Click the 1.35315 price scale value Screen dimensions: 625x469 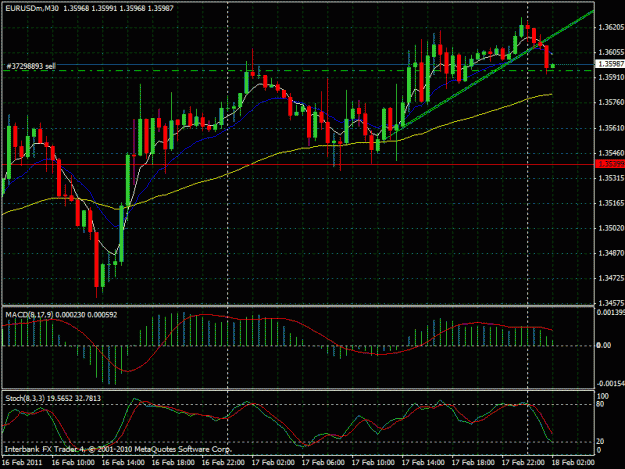click(x=611, y=178)
